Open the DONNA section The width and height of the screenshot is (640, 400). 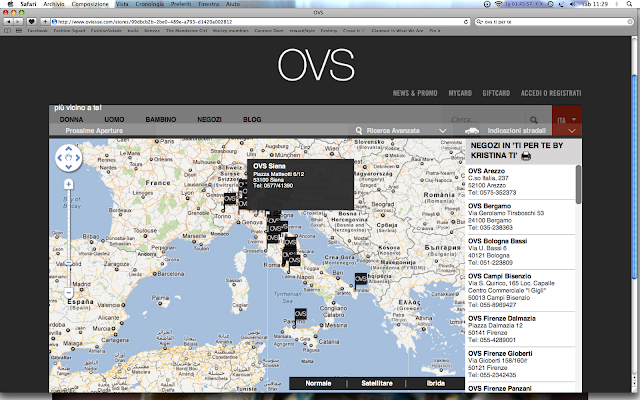[71, 120]
